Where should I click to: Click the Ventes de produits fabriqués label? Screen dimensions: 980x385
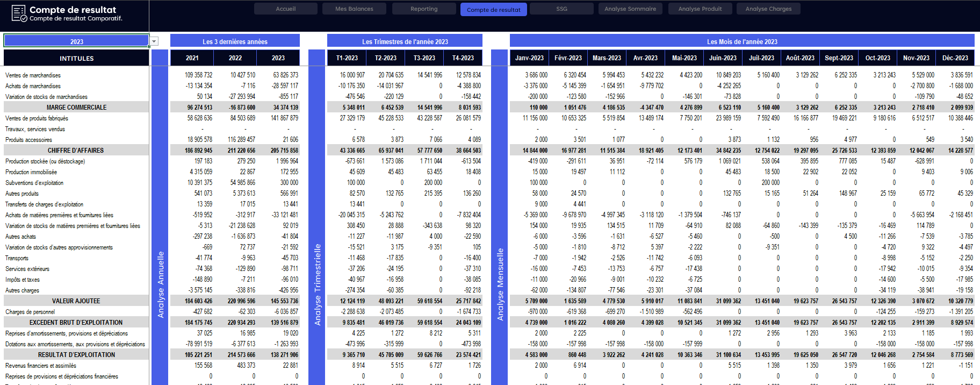tap(37, 118)
